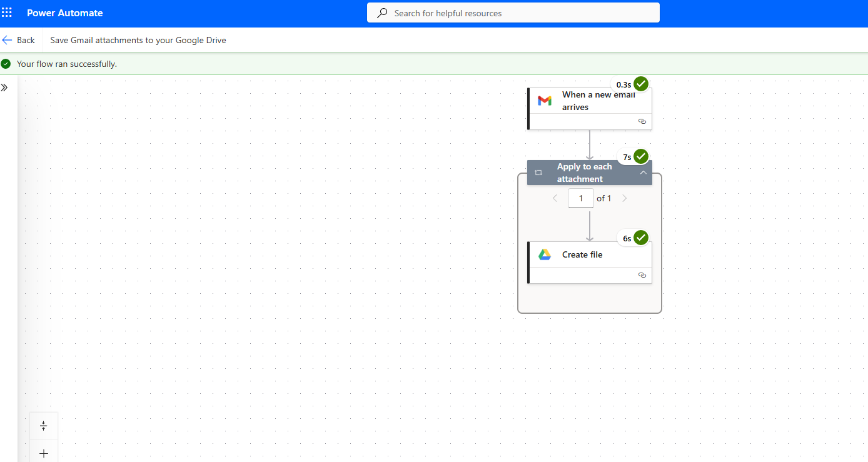Open the app launcher waffle menu
Viewport: 868px width, 462px height.
7,13
